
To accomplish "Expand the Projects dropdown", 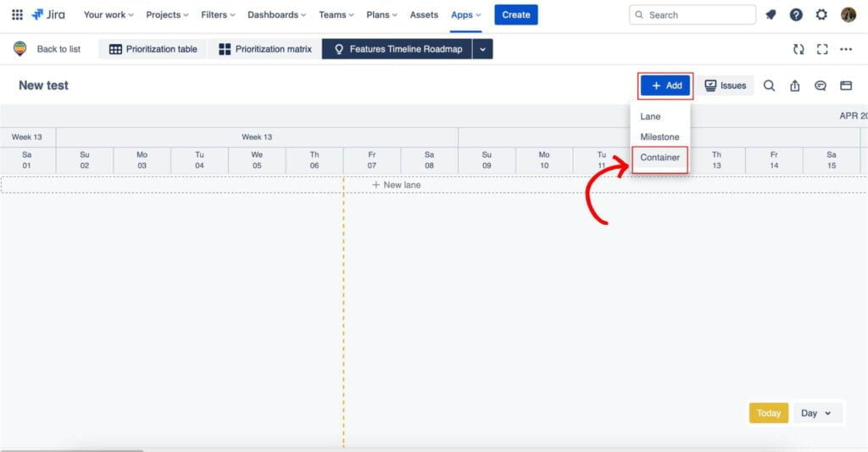I will [167, 15].
